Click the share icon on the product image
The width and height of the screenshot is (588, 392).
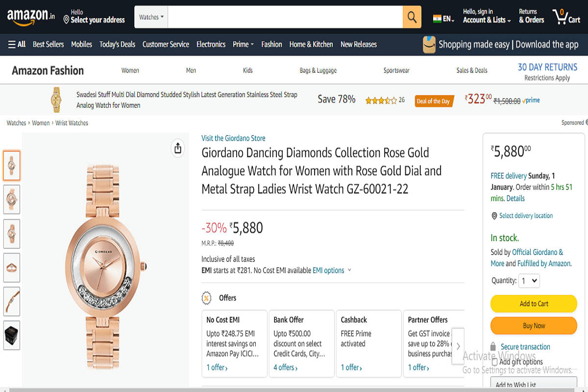coord(177,148)
